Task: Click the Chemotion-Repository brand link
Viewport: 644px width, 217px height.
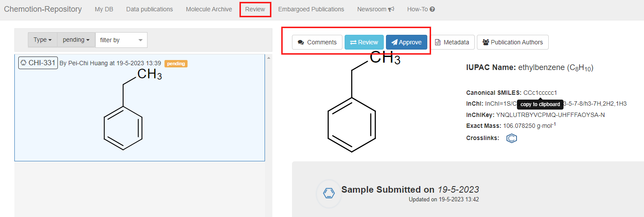Action: point(43,9)
